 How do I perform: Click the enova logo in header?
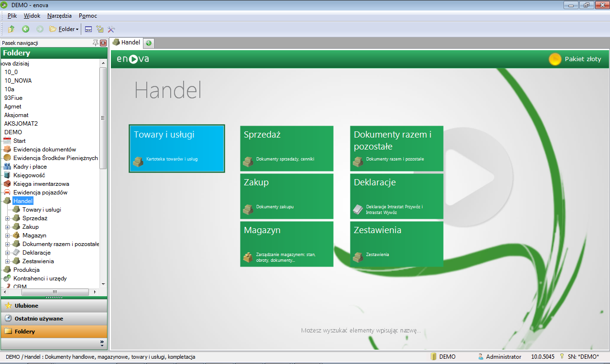pyautogui.click(x=133, y=59)
